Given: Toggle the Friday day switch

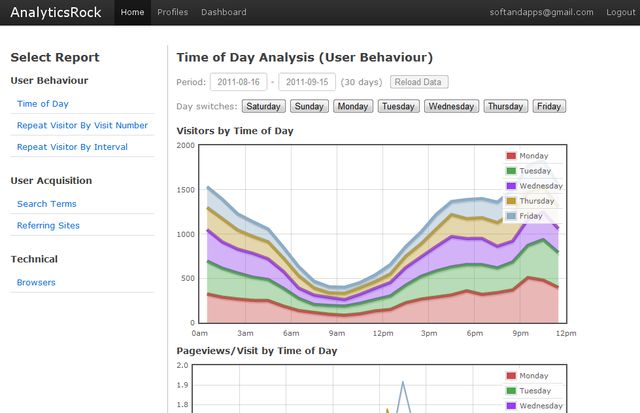Looking at the screenshot, I should pos(549,106).
